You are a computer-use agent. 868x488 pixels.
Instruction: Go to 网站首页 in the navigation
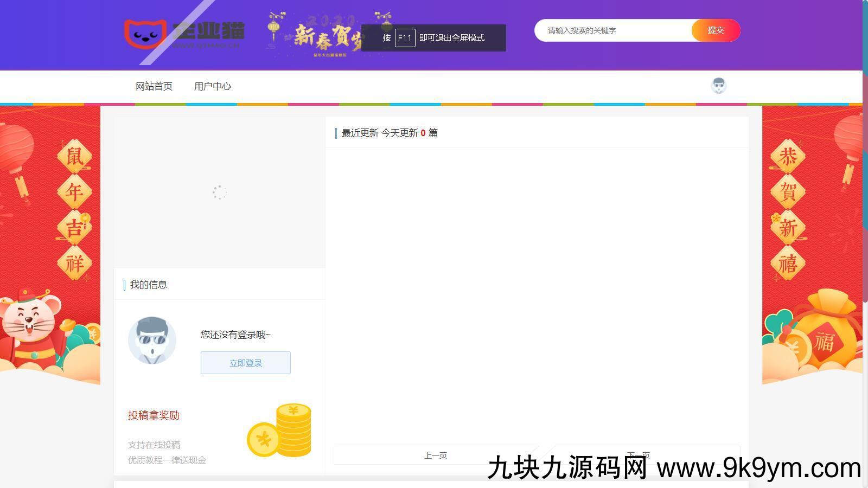[154, 86]
